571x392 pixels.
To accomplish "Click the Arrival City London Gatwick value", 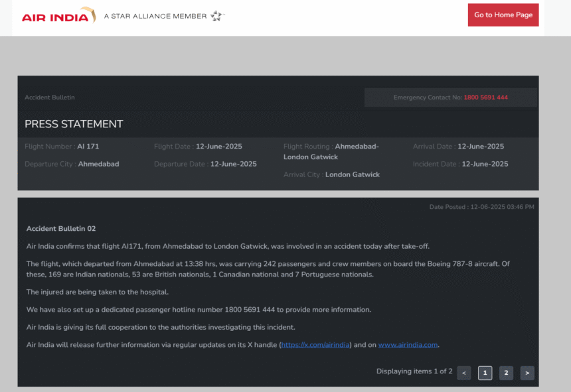I will click(x=352, y=174).
